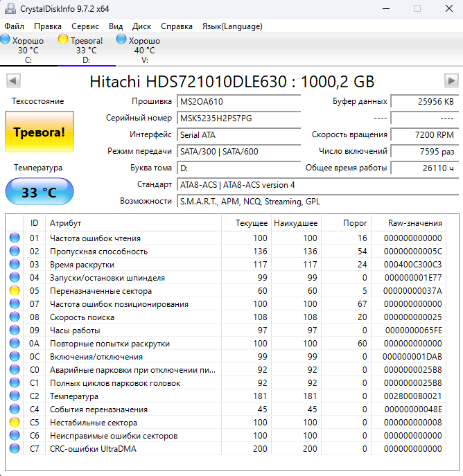The image size is (463, 476).
Task: Click yellow status icon for Нестабильные сектора
Action: point(15,423)
